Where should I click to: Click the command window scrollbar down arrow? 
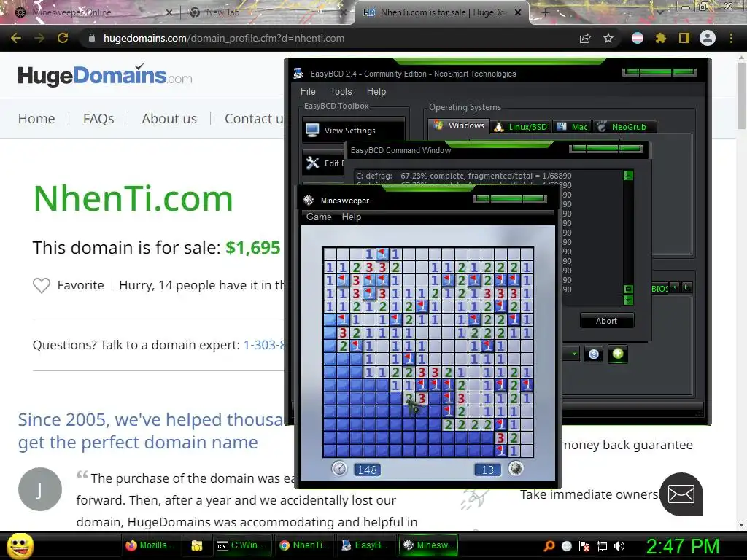pyautogui.click(x=628, y=300)
